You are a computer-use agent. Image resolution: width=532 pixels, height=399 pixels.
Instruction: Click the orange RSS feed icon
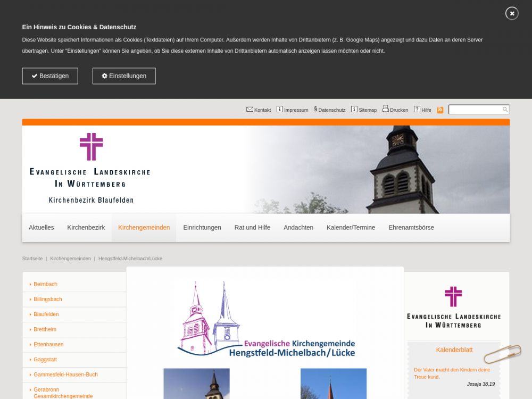click(440, 110)
